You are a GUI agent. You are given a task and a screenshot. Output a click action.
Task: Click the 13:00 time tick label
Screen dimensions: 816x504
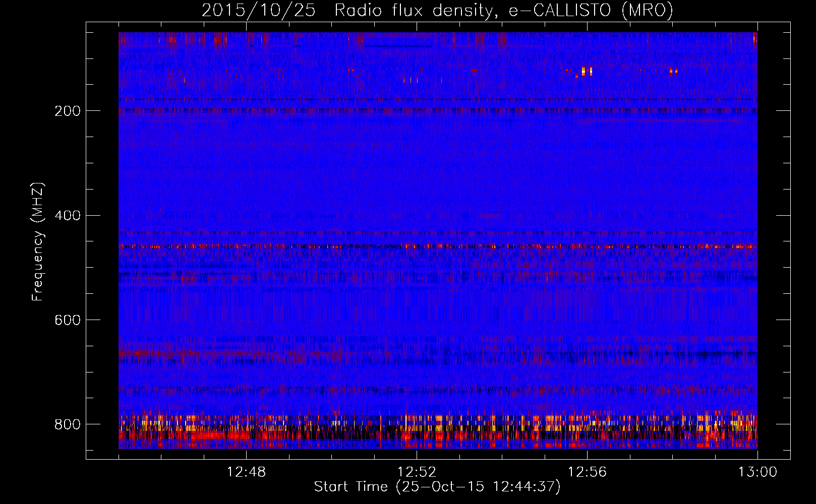[x=757, y=472]
